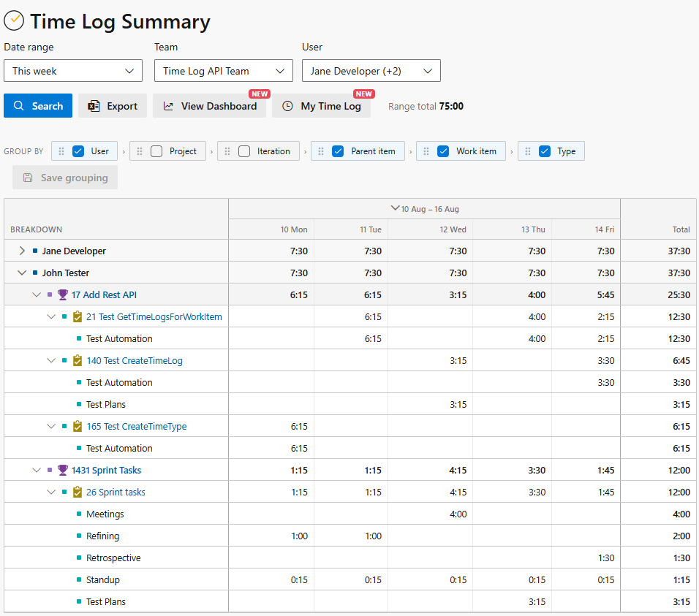Viewport: 699px width, 616px height.
Task: Open the User 'Jane Developer (+2)' dropdown
Action: pos(371,71)
